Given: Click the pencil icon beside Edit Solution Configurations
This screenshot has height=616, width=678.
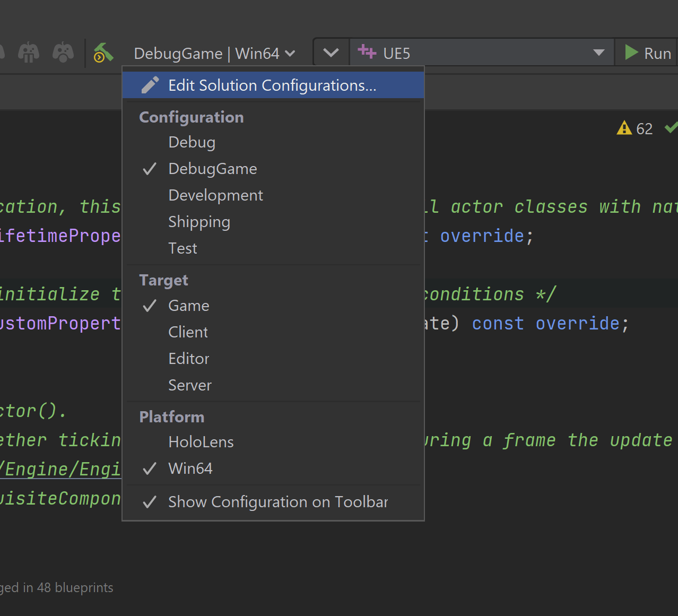Looking at the screenshot, I should click(x=150, y=85).
